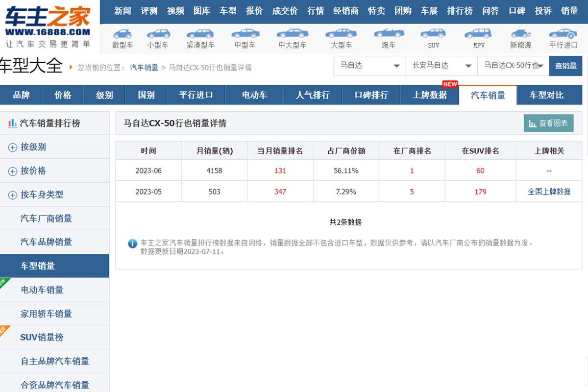Open the 马自达 brand dropdown

[x=370, y=66]
